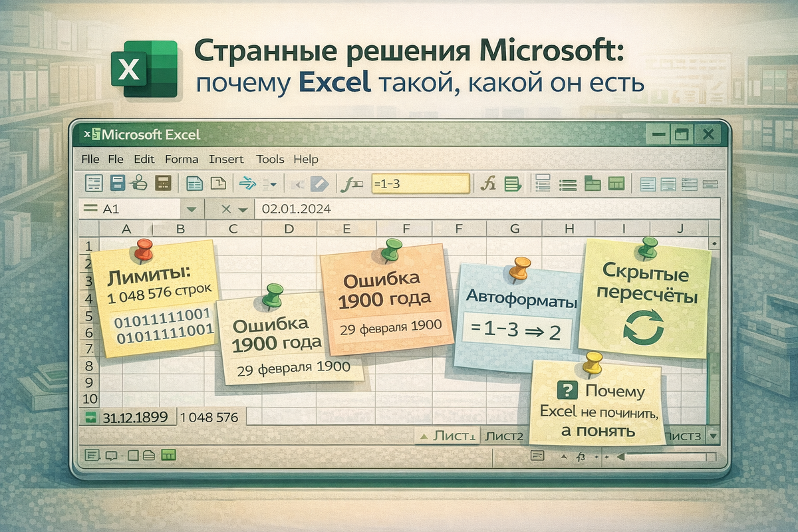Click the comment bubble icon in the status bar
798x532 pixels.
111,456
